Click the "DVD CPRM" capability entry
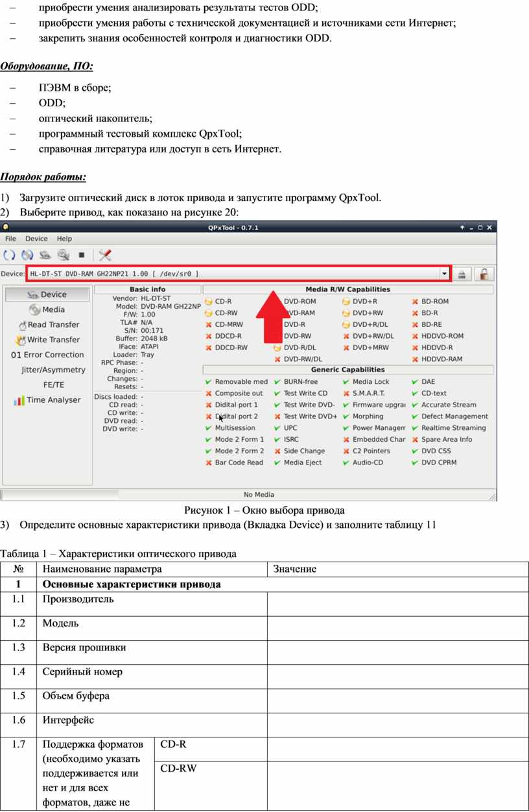 434,462
